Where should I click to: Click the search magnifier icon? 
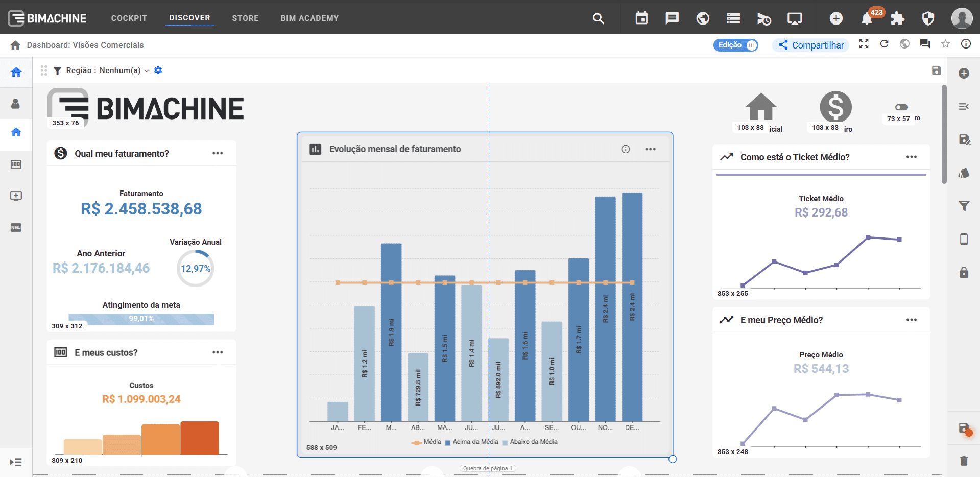click(598, 19)
